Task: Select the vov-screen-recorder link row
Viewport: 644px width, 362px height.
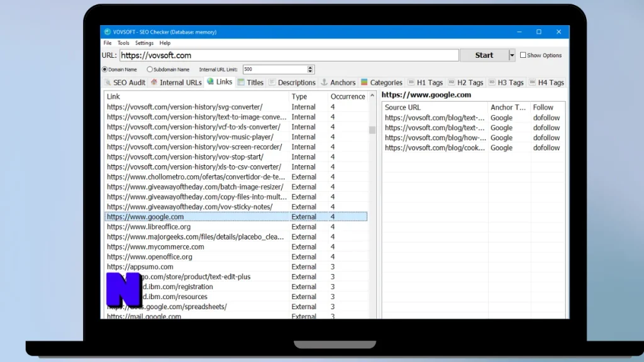Action: pos(236,146)
